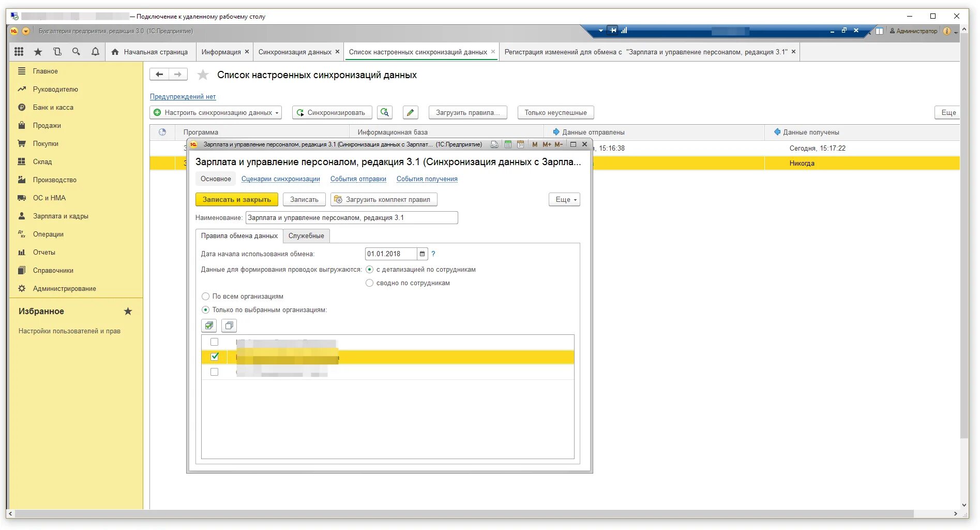The width and height of the screenshot is (980, 530).
Task: Expand 'Настроить синхронизацию данных' dropdown
Action: pos(216,112)
